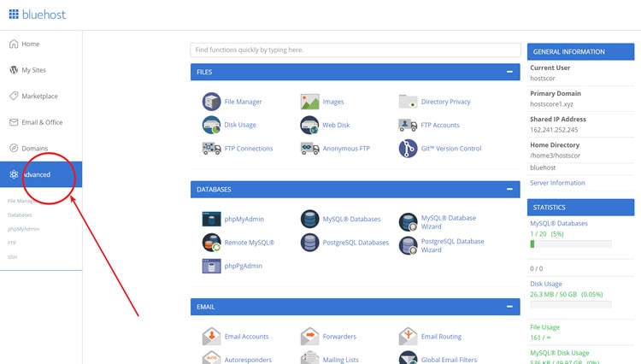Open the Web Disk text link
The width and height of the screenshot is (641, 364).
click(x=336, y=125)
